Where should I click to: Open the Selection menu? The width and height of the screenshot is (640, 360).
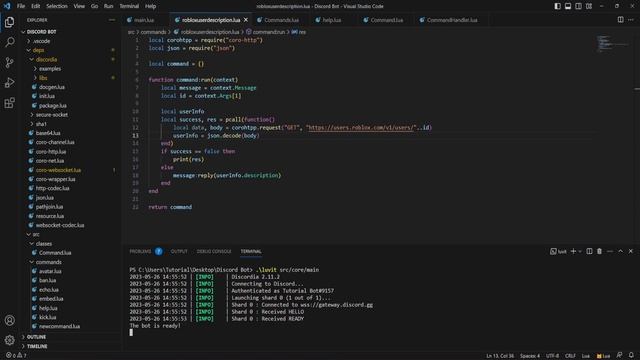click(57, 6)
